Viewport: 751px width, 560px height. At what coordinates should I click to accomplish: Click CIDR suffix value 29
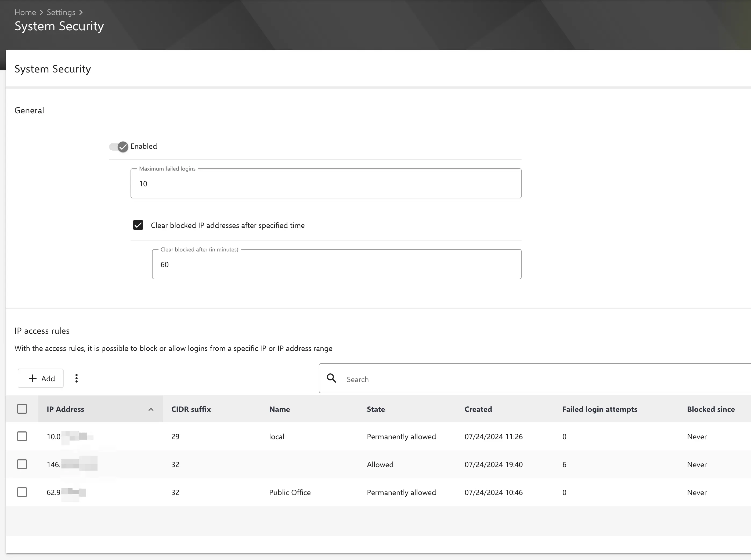[175, 437]
